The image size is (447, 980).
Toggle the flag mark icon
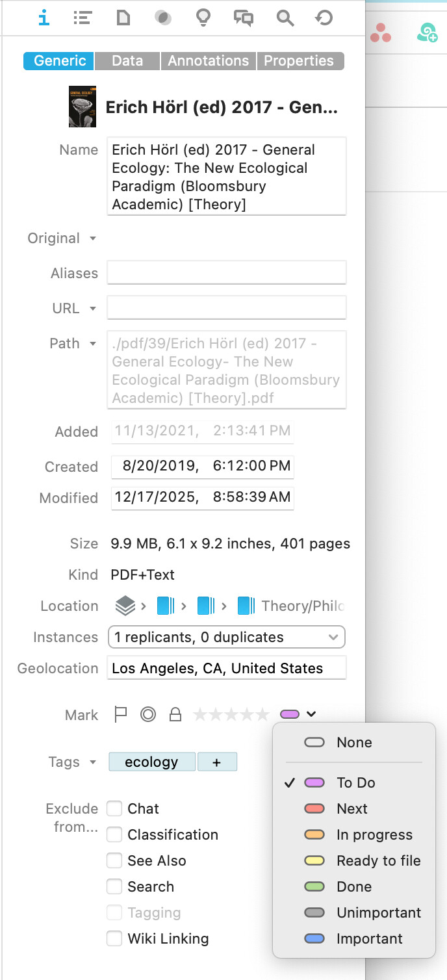120,715
